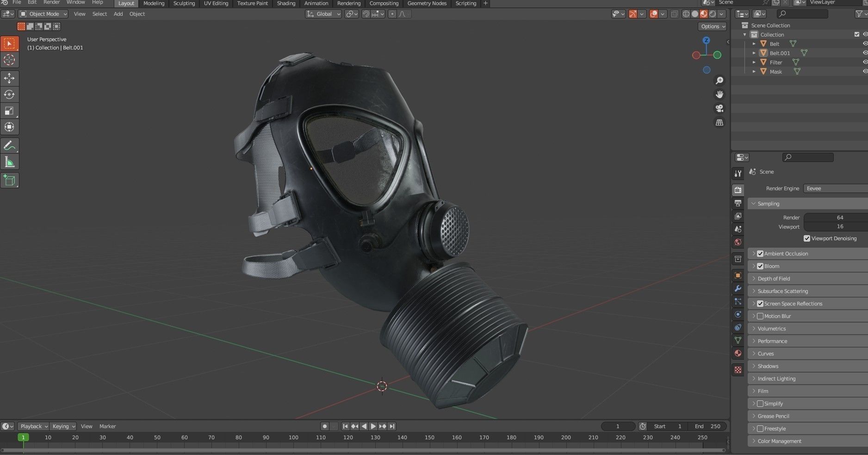
Task: Open World properties tab
Action: pos(738,242)
